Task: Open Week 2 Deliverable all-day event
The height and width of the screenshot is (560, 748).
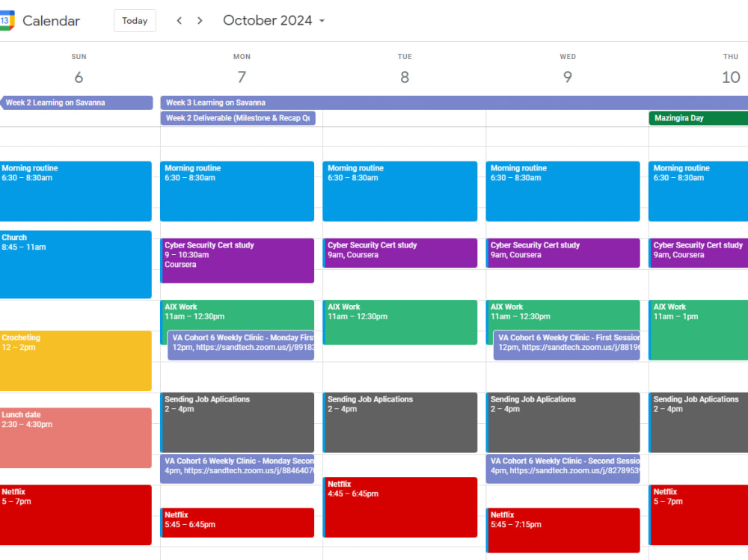Action: pyautogui.click(x=238, y=118)
